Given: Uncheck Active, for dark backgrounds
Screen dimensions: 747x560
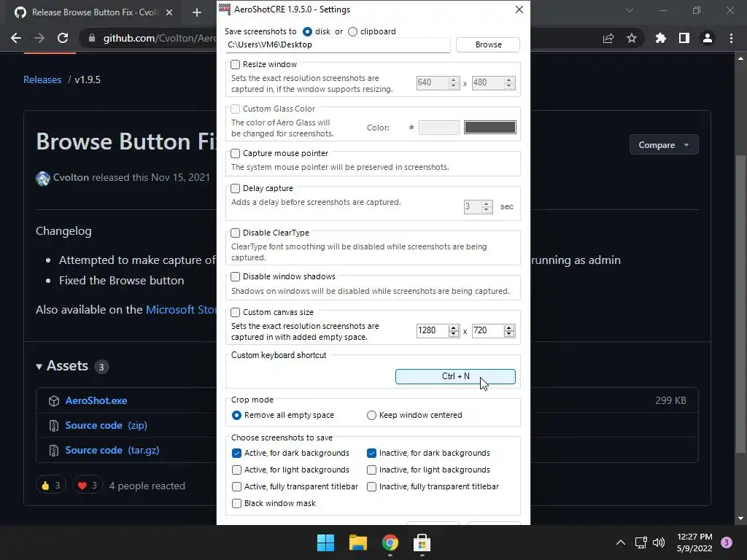Looking at the screenshot, I should tap(236, 453).
